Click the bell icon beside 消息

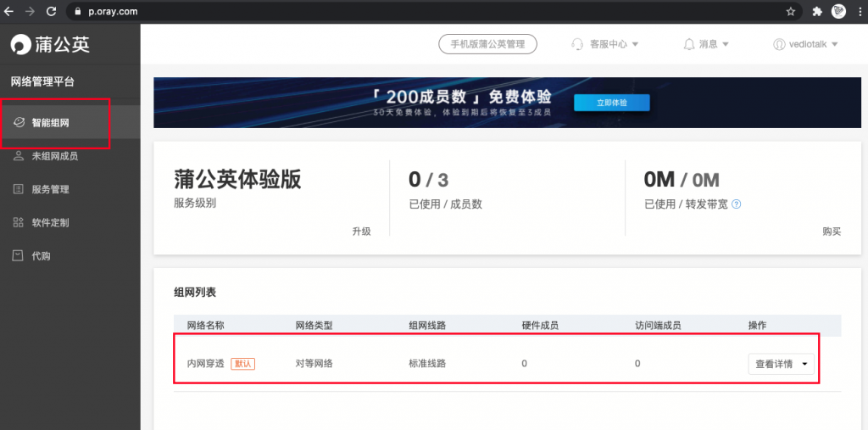[689, 44]
